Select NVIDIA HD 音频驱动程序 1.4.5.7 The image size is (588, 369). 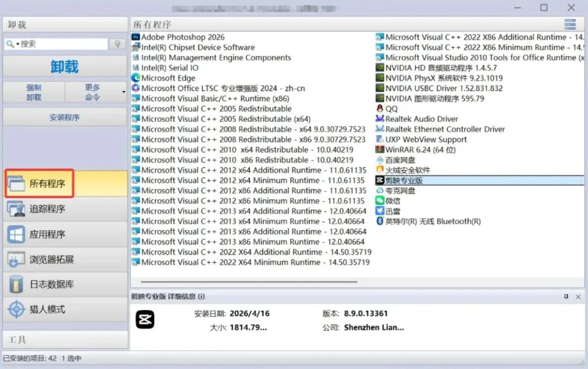click(x=437, y=68)
